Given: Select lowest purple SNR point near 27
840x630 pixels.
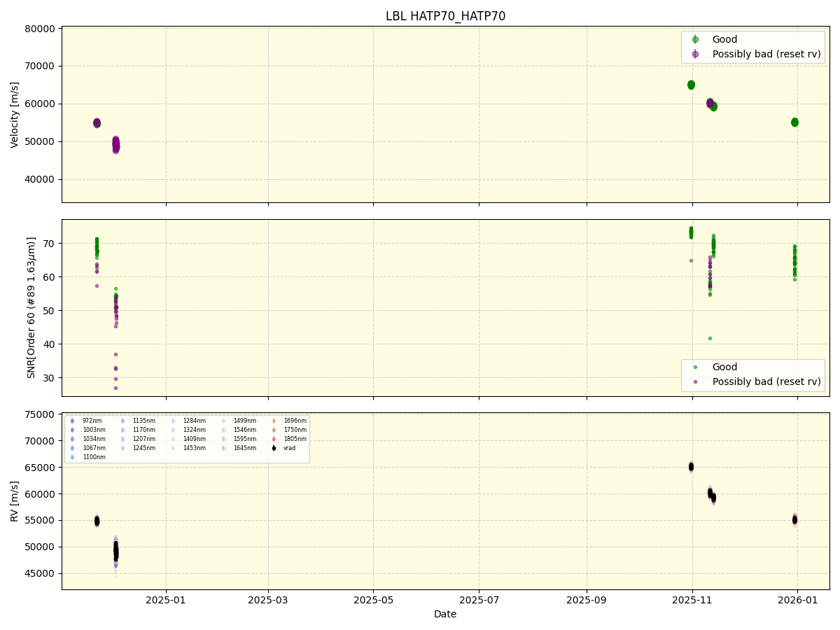Looking at the screenshot, I should point(115,388).
